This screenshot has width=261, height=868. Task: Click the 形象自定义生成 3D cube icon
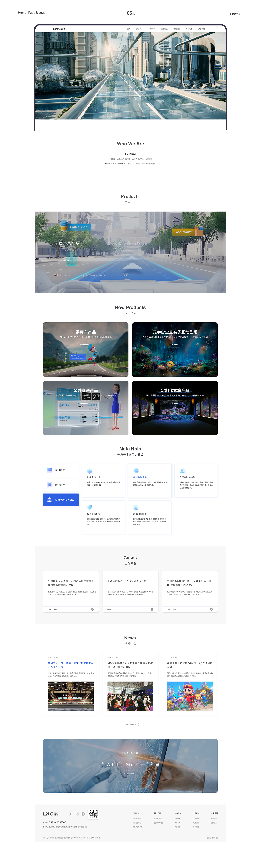90,471
